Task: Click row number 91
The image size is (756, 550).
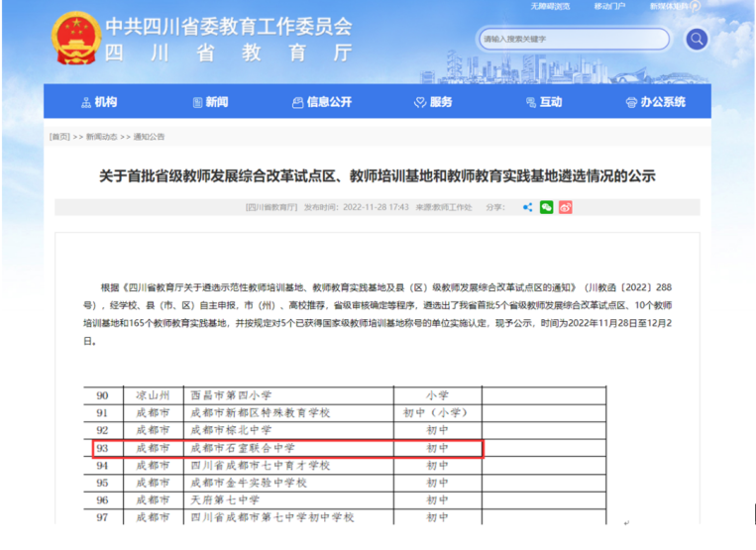Action: coord(102,413)
